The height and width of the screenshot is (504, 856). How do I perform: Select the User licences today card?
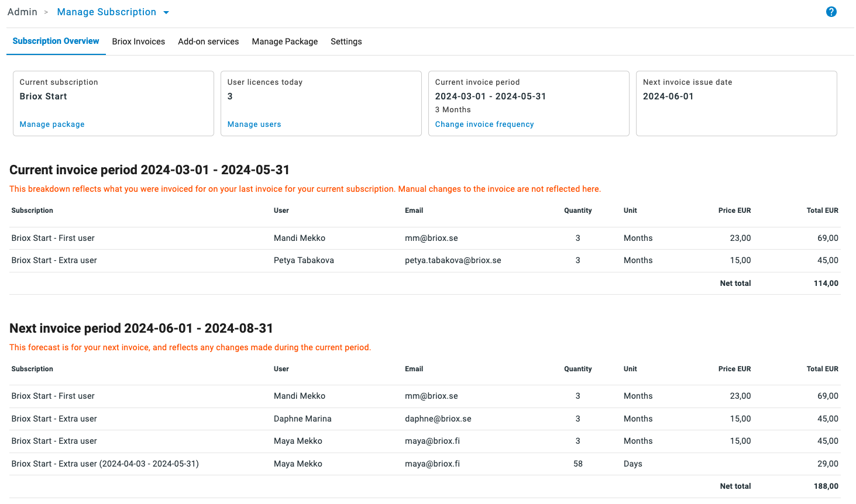coord(321,103)
